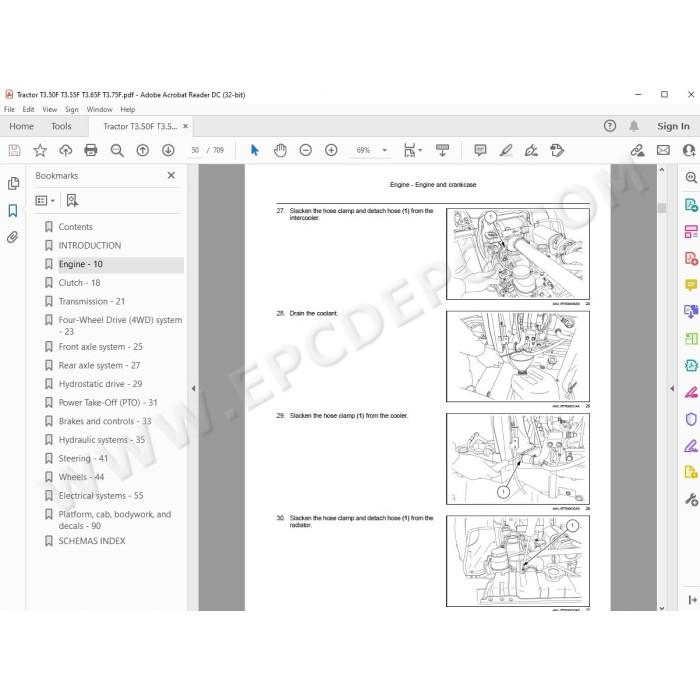Screen dimensions: 700x700
Task: Open Electrical systems - 55 bookmark
Action: pos(100,496)
